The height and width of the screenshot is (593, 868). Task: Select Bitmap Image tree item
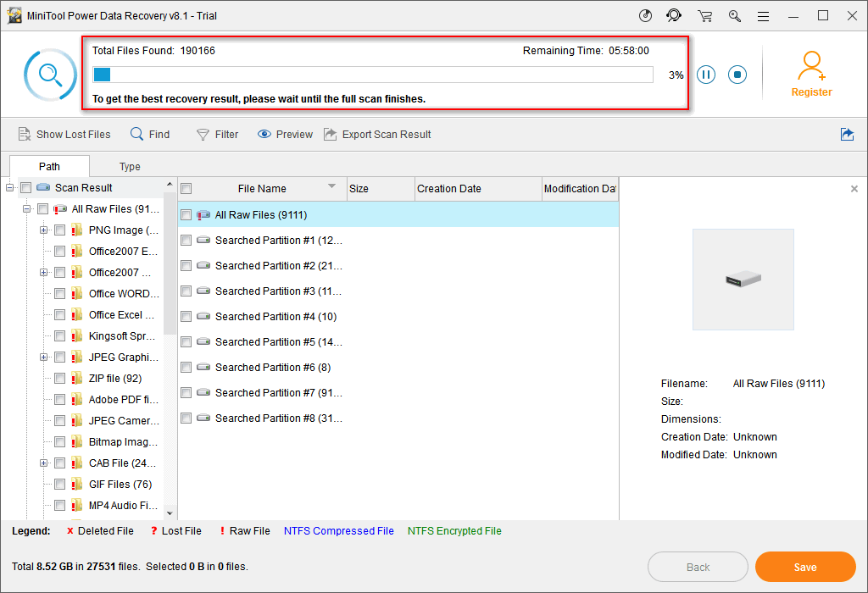[123, 442]
